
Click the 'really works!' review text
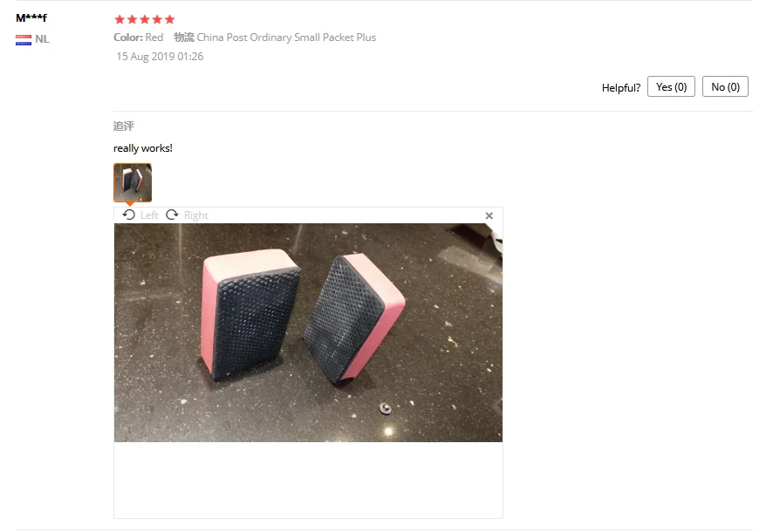pos(143,148)
